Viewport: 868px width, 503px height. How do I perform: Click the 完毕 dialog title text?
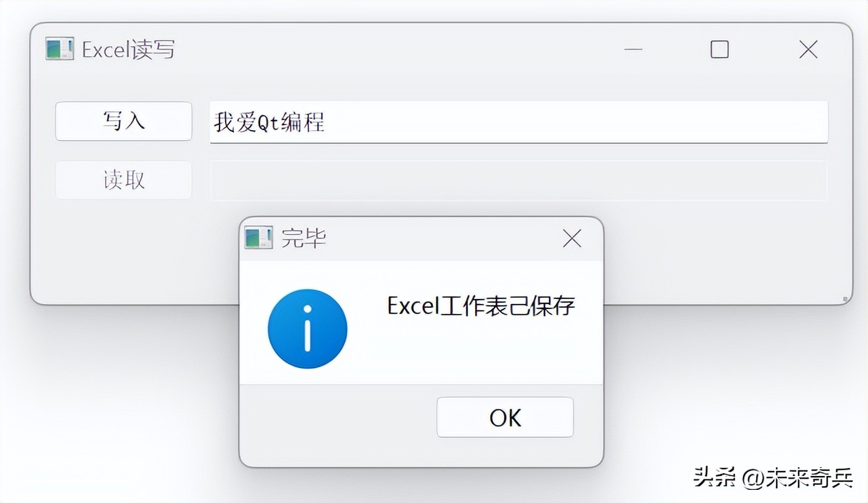pyautogui.click(x=303, y=238)
